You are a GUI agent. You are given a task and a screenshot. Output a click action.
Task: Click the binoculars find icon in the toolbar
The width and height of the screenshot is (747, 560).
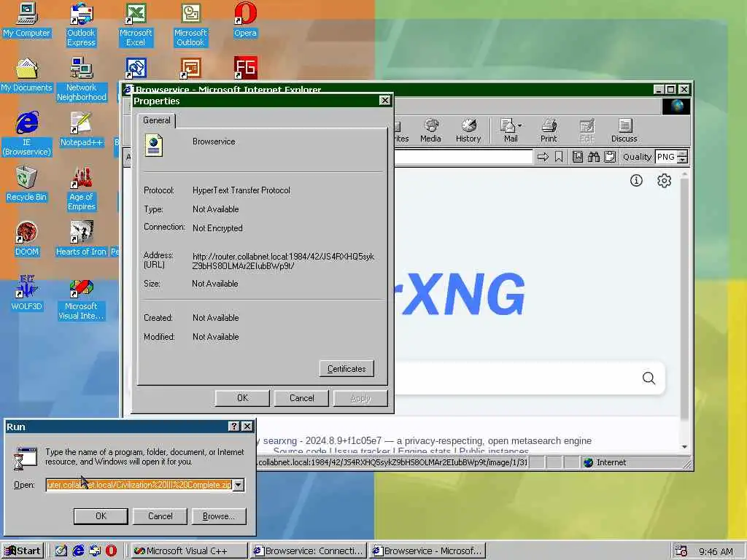(x=594, y=157)
